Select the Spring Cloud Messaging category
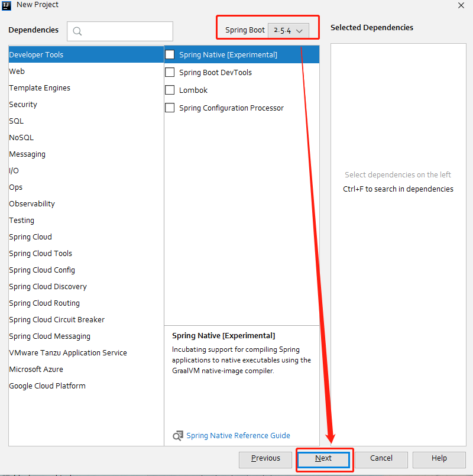 pos(86,336)
